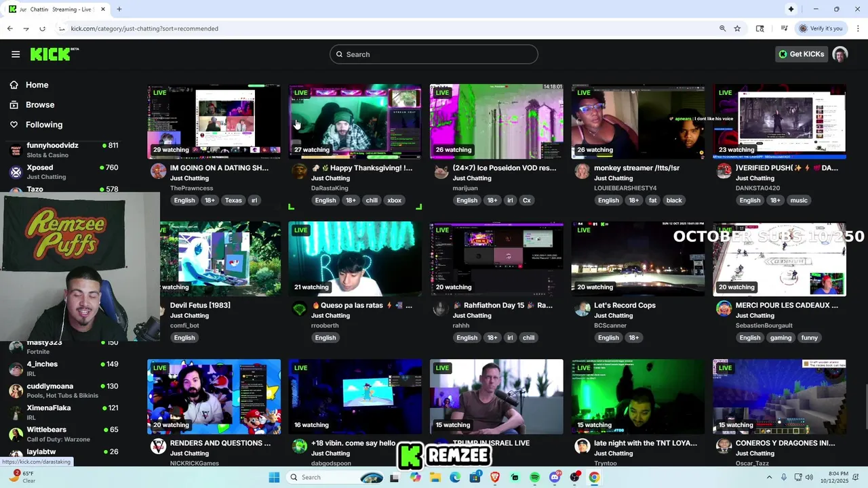This screenshot has height=488, width=868.
Task: Click the Verify it's you profile chip
Action: (821, 28)
